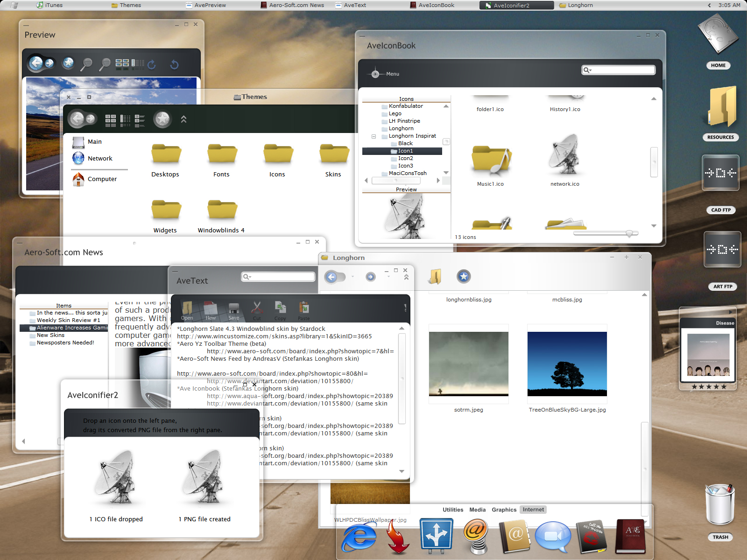This screenshot has width=747, height=560.
Task: Select icon grid view in Themes toolbar
Action: pyautogui.click(x=111, y=121)
